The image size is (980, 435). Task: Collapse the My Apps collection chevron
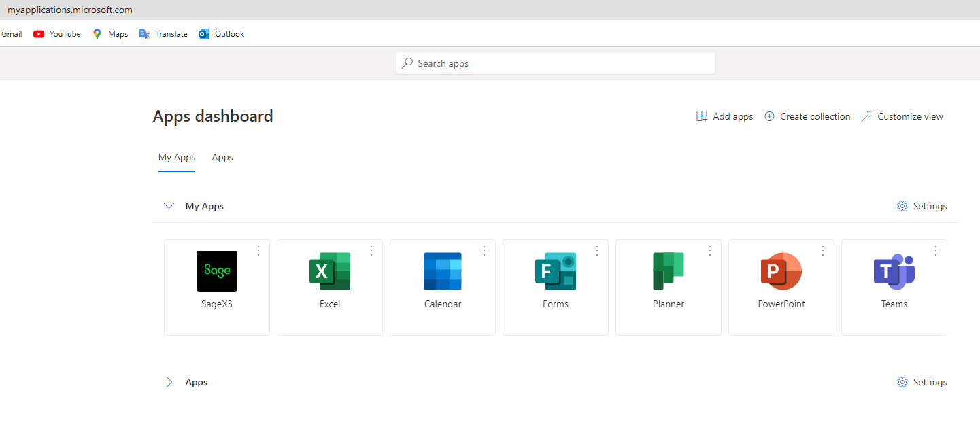click(169, 206)
